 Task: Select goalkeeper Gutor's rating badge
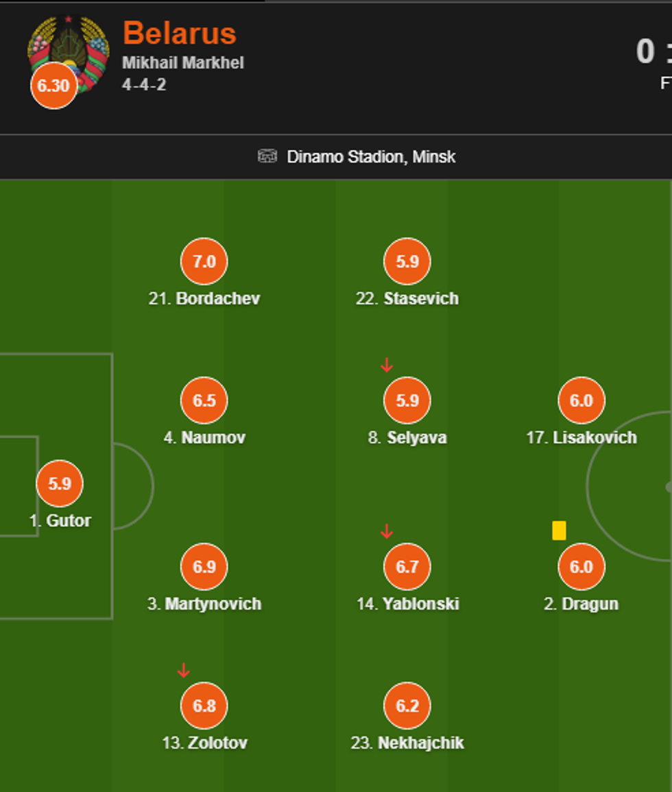click(60, 483)
